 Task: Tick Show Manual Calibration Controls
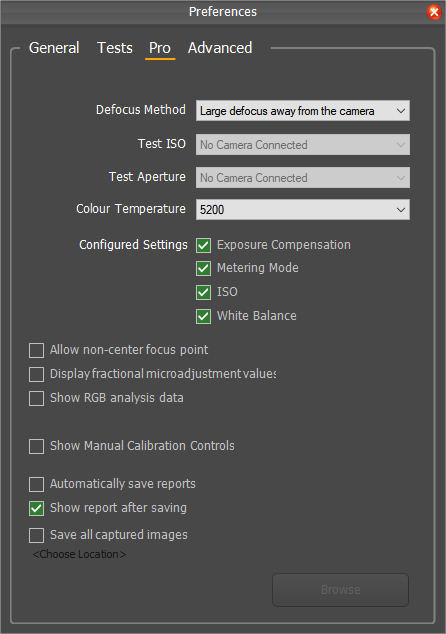pos(36,446)
